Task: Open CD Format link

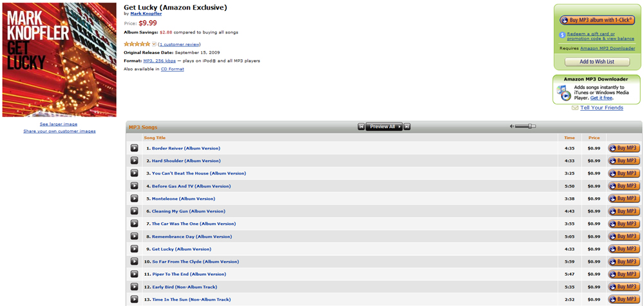Action: (x=172, y=69)
